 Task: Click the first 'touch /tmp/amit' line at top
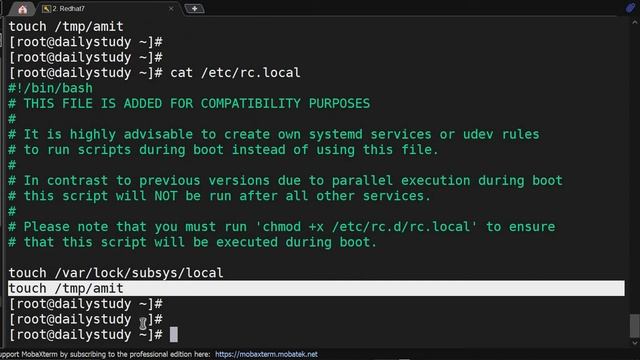(66, 27)
